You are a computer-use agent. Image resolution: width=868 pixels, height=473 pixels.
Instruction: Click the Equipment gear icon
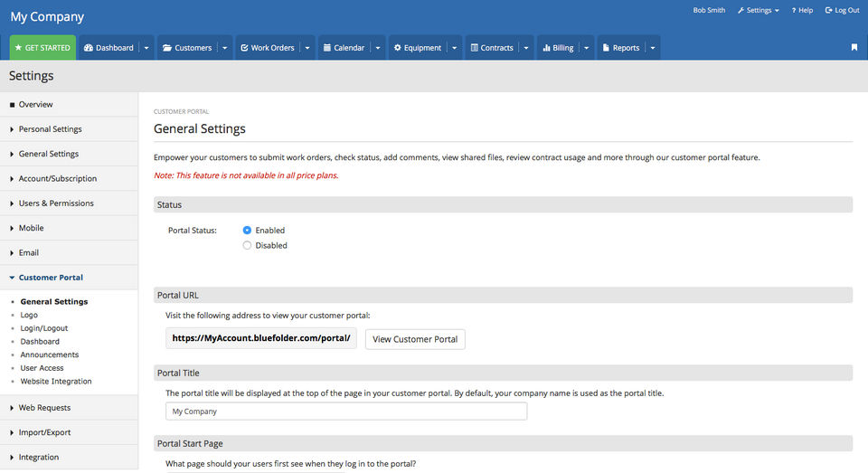point(397,48)
